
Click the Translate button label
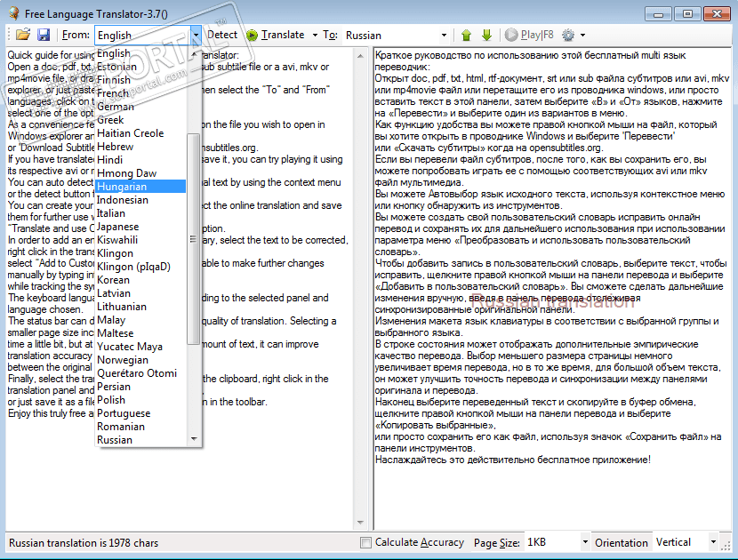tap(283, 35)
